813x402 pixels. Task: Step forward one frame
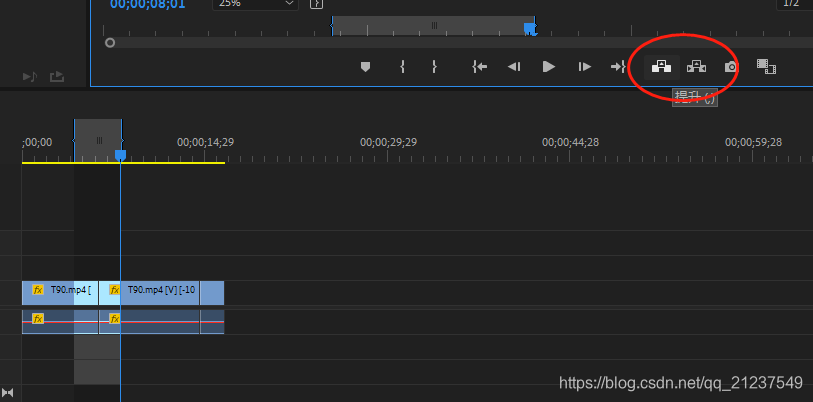point(584,66)
